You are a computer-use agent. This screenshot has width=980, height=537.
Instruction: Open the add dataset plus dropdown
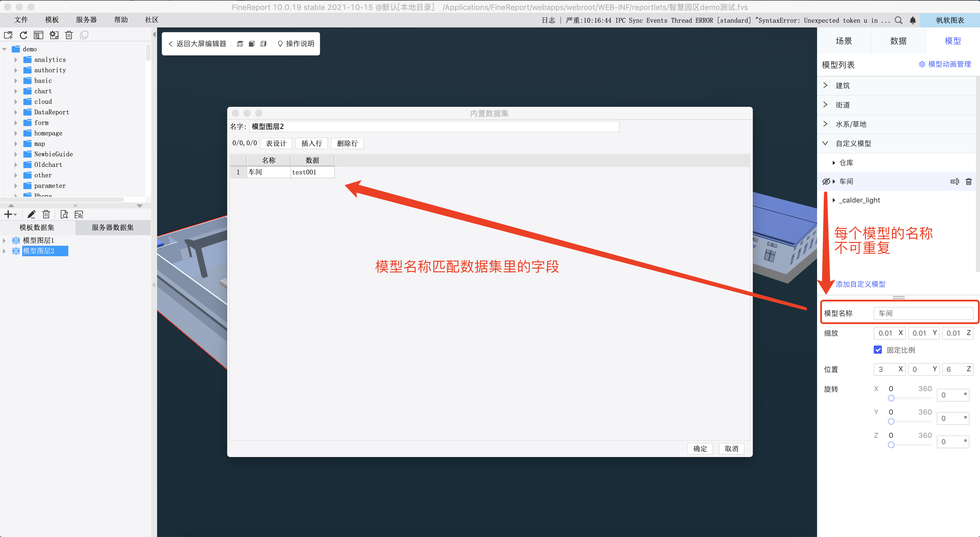pyautogui.click(x=10, y=215)
